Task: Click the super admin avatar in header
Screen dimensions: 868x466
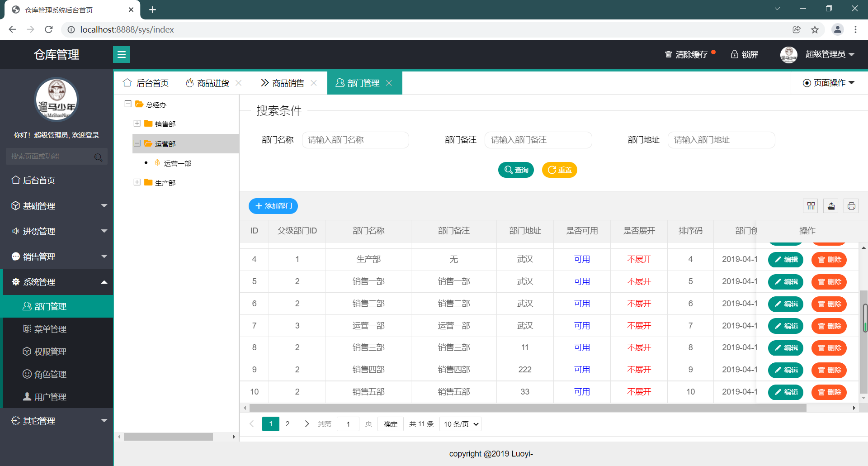Action: 789,55
